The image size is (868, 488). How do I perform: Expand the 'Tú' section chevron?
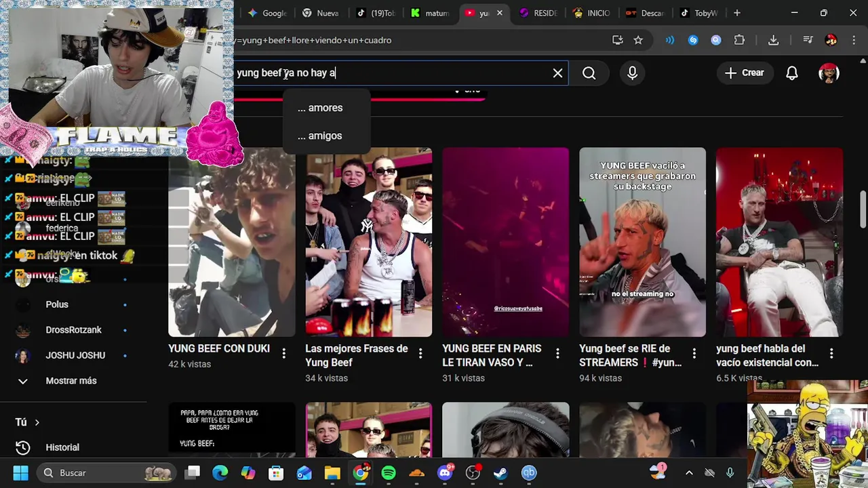click(37, 422)
